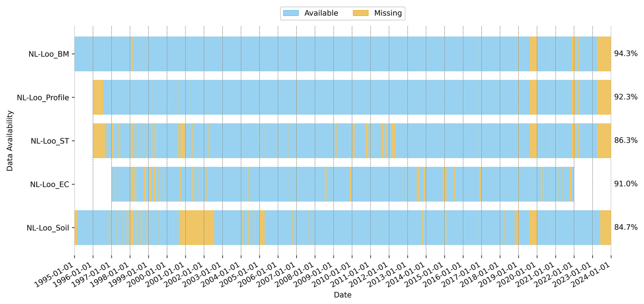Select the NL-Loo_EC row label
This screenshot has width=644, height=304.
click(x=49, y=185)
